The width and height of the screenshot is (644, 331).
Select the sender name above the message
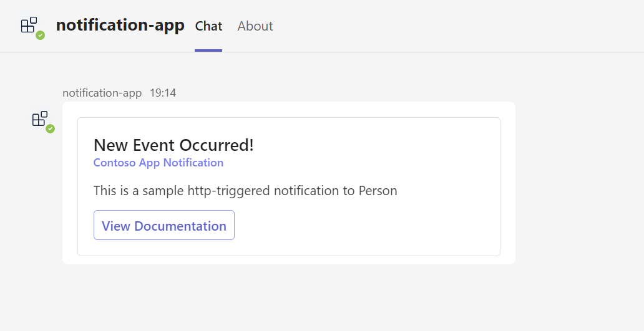102,93
